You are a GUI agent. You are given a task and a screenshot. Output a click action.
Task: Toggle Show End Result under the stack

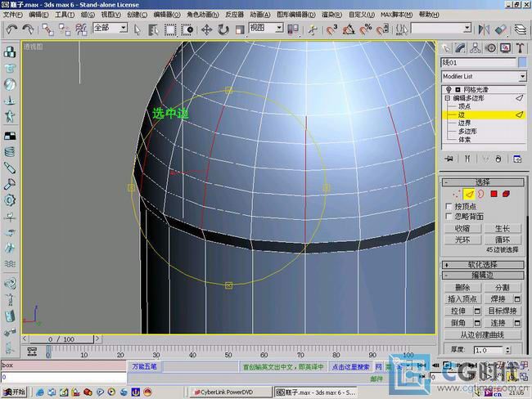click(x=467, y=159)
